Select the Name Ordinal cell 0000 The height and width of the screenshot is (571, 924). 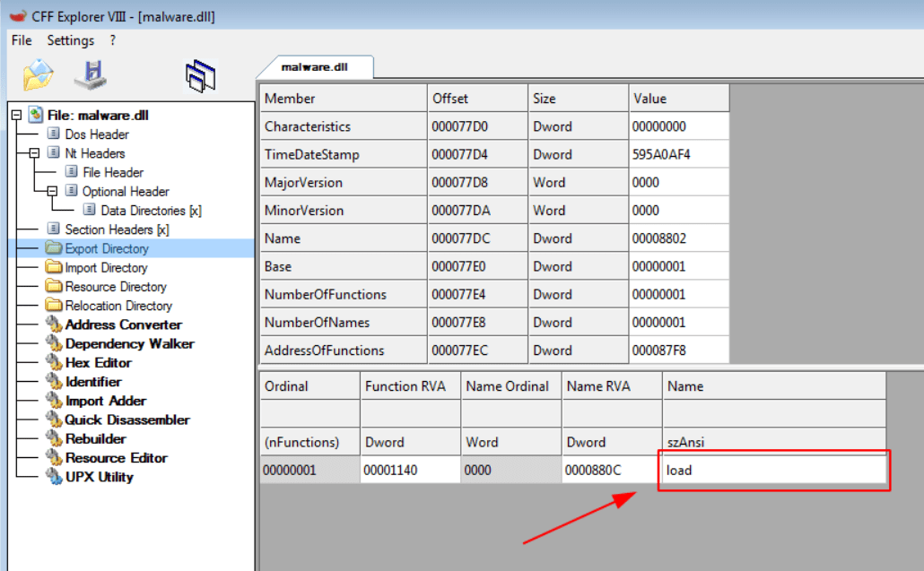(x=511, y=471)
